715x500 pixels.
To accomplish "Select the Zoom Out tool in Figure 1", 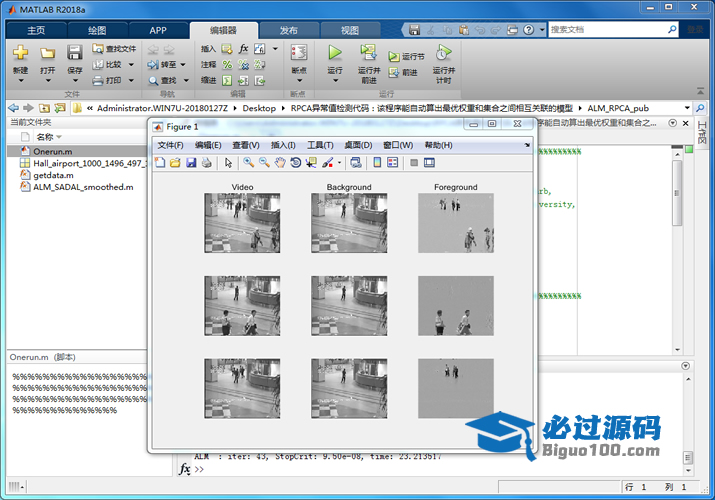I will pyautogui.click(x=264, y=163).
